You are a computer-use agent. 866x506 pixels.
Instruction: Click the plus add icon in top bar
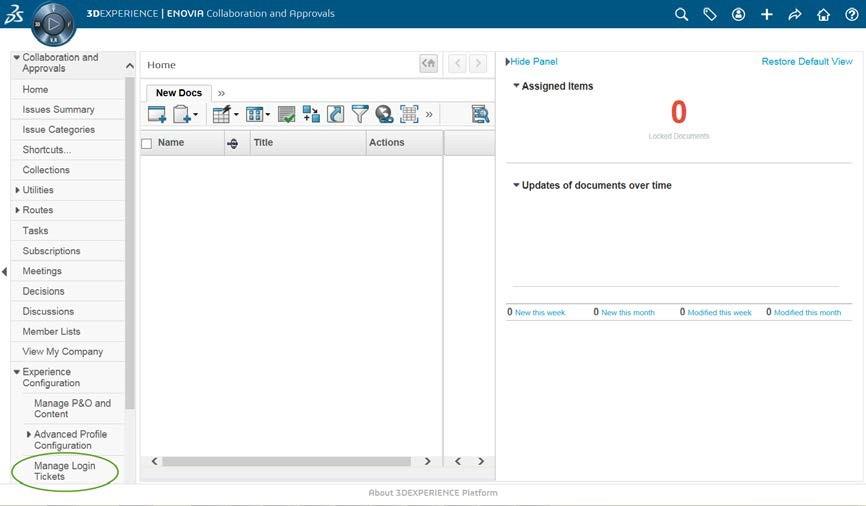pyautogui.click(x=767, y=14)
